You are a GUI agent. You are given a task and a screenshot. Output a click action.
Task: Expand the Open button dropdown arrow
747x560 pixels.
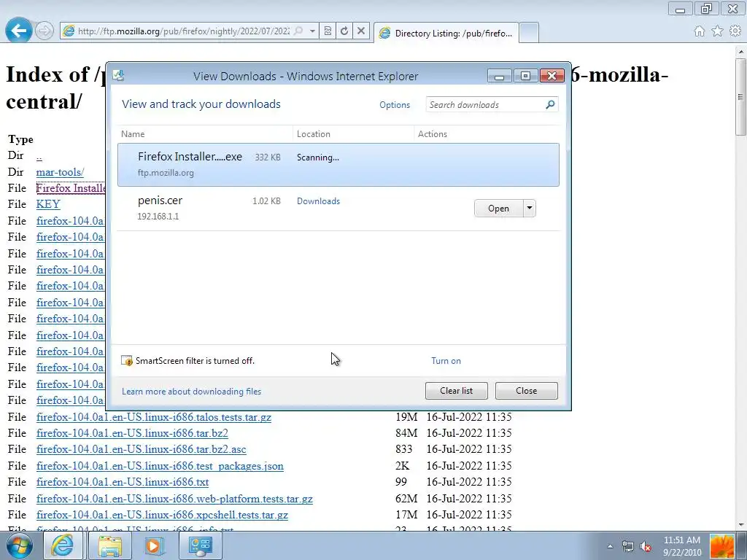[x=530, y=208]
